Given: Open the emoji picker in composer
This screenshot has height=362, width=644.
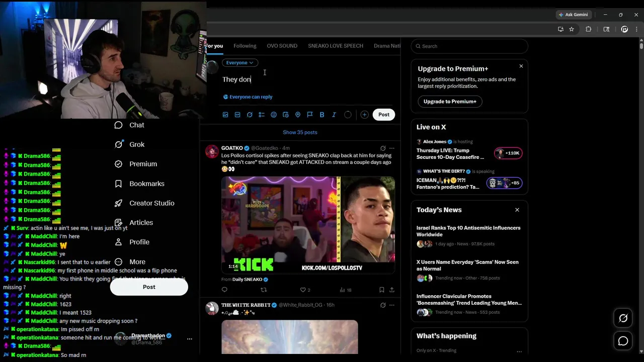Looking at the screenshot, I should click(x=274, y=115).
